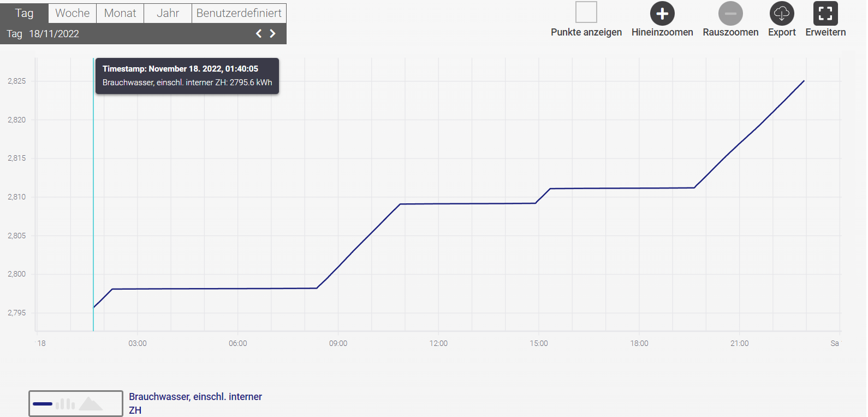Click the 03:00 x-axis label
Screen dimensions: 868x417
coord(138,343)
